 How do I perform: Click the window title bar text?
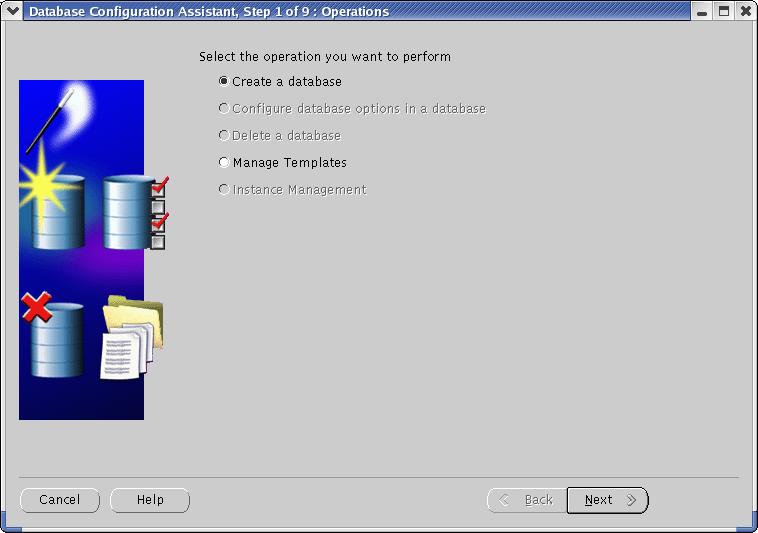tap(209, 12)
